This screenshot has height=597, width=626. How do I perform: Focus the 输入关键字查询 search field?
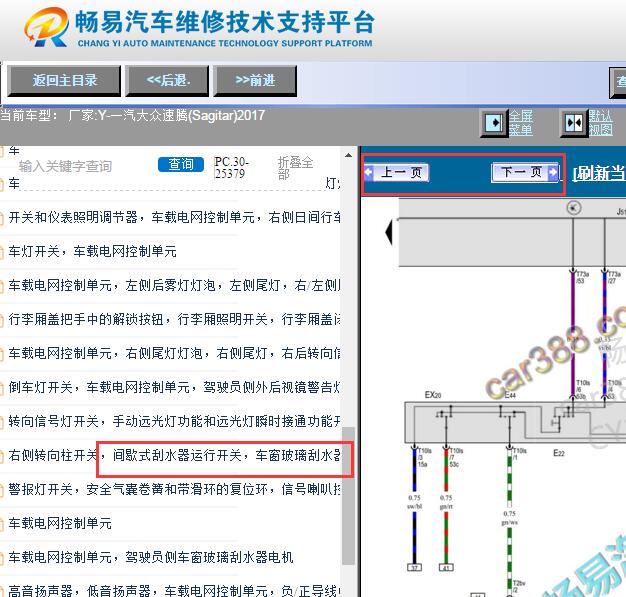pos(66,166)
